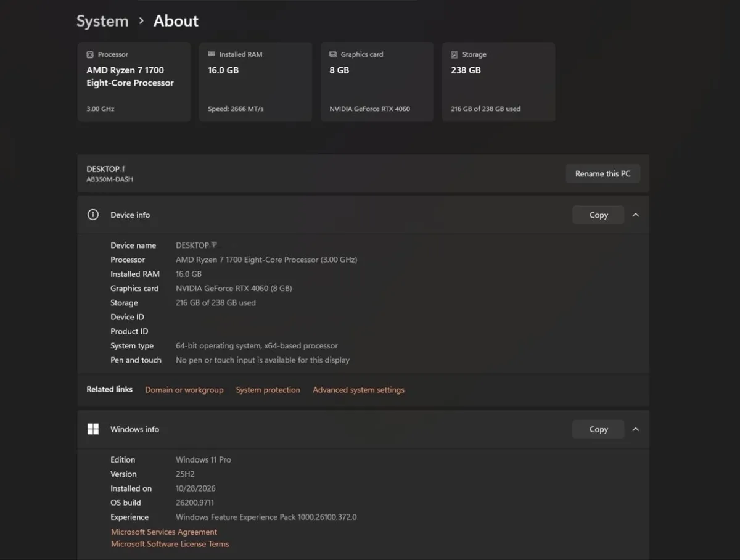Screen dimensions: 740x560
Task: Click the Windows logo icon beside Windows info
Action: pyautogui.click(x=93, y=429)
